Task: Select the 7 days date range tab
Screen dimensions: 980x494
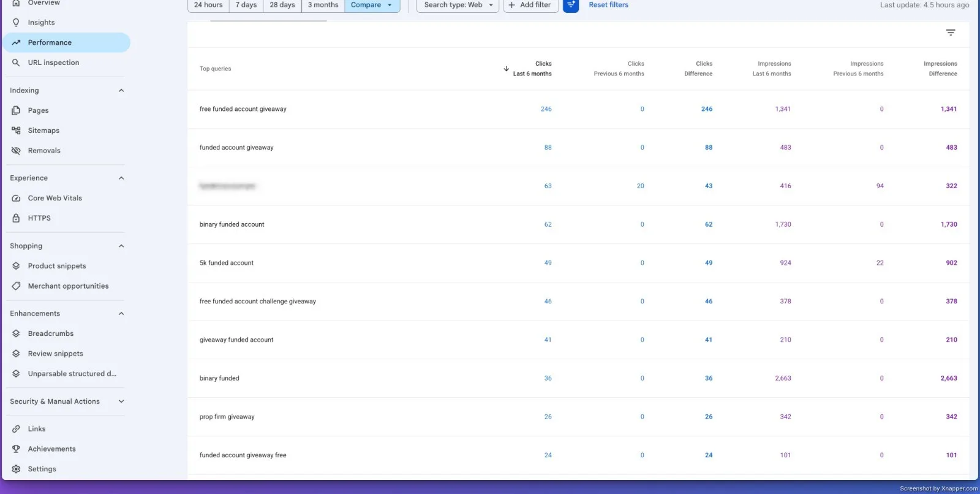Action: coord(246,5)
